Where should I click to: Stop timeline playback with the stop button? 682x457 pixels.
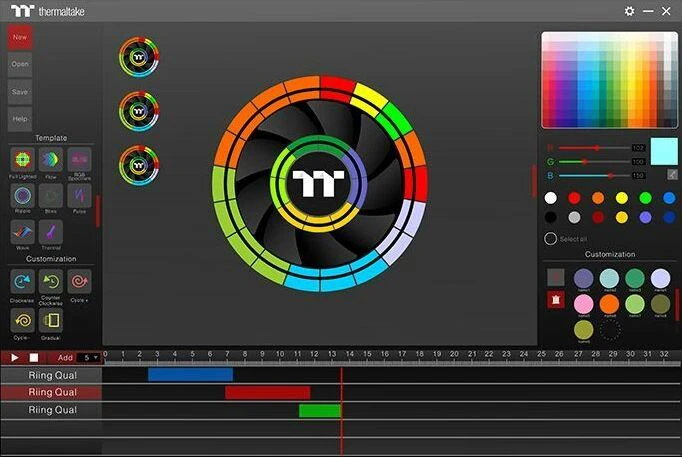tap(34, 357)
